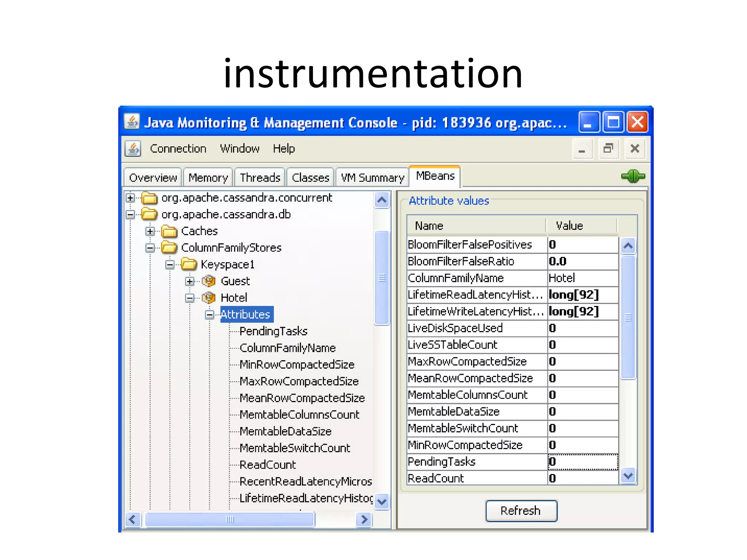Close the inner console window
This screenshot has width=747, height=560.
[x=635, y=149]
